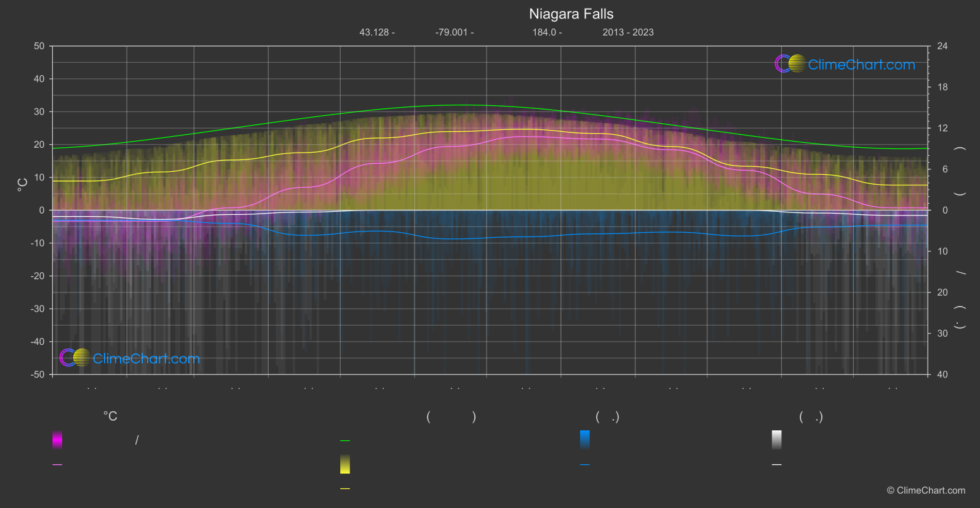Click the 24 tick on the right axis

(942, 46)
